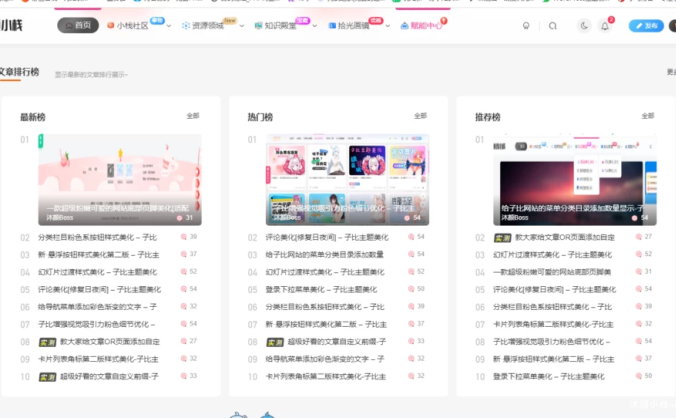
Task: Click comment icon on 最新榜 row 04
Action: tap(184, 271)
